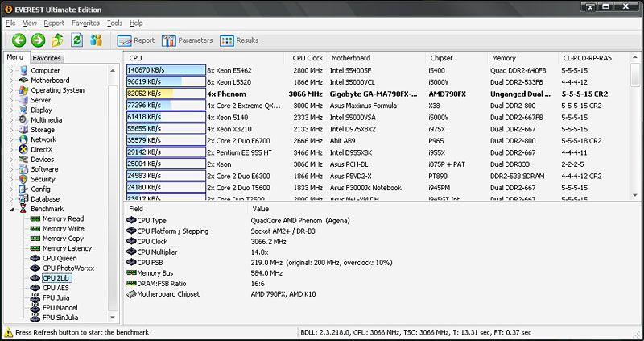Select FPU Julia benchmark
Screen dimensions: 644x341
click(56, 297)
